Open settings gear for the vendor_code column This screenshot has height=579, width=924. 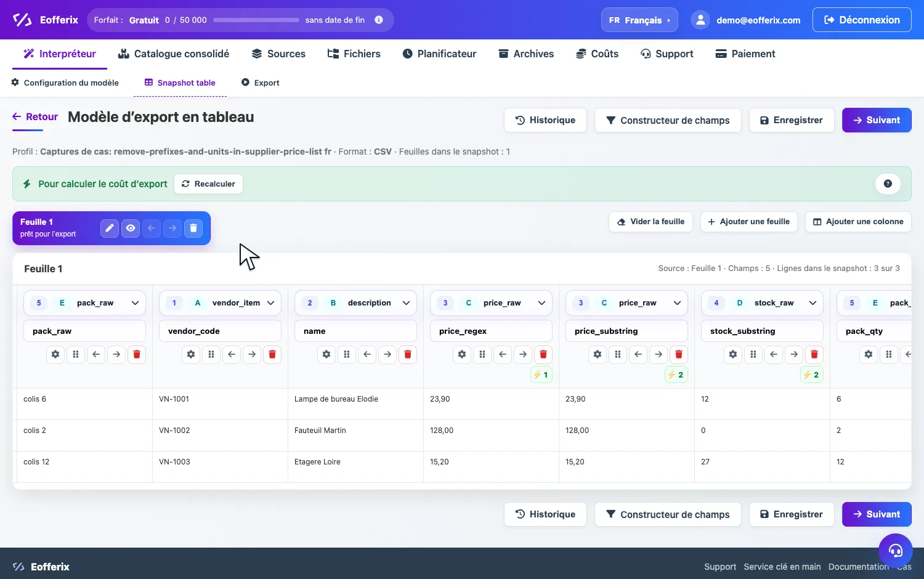click(191, 354)
